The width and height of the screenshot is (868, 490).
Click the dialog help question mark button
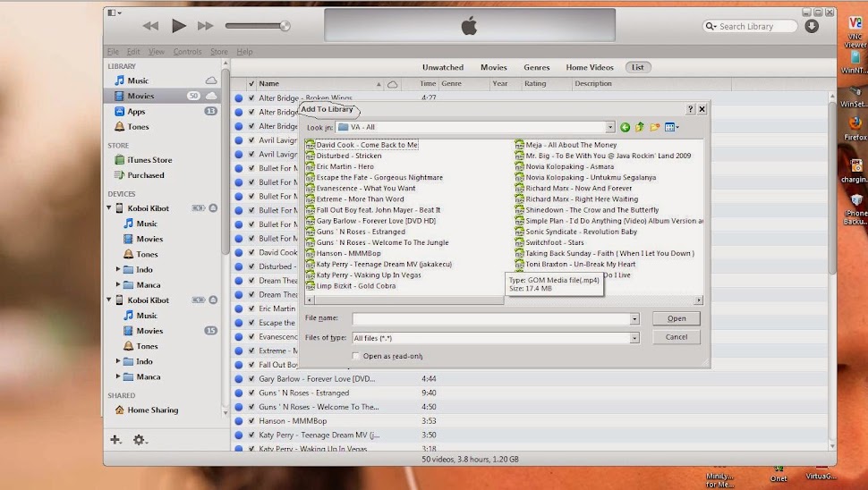click(690, 109)
